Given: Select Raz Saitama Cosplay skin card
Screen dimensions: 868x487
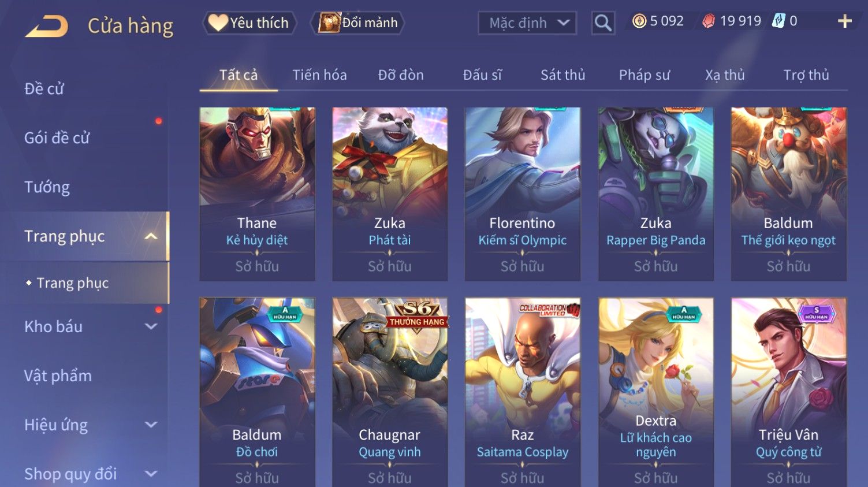Looking at the screenshot, I should (523, 392).
